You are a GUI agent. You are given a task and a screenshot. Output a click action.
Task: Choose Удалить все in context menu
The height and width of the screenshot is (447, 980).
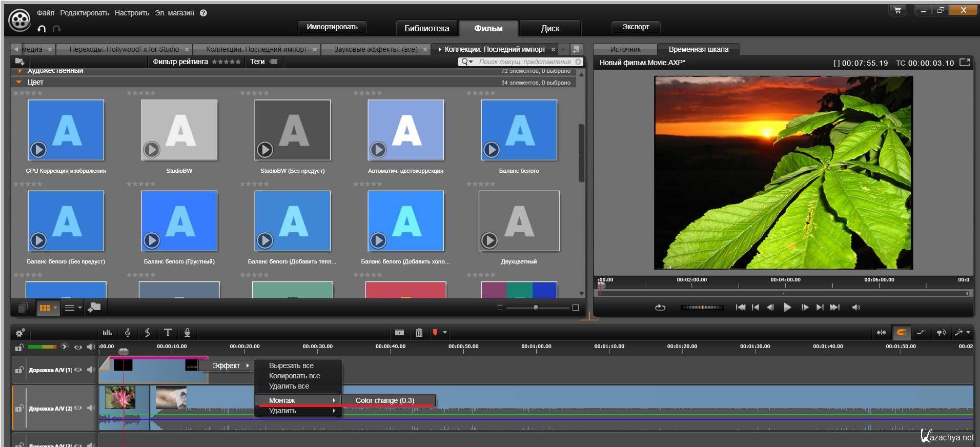[289, 386]
